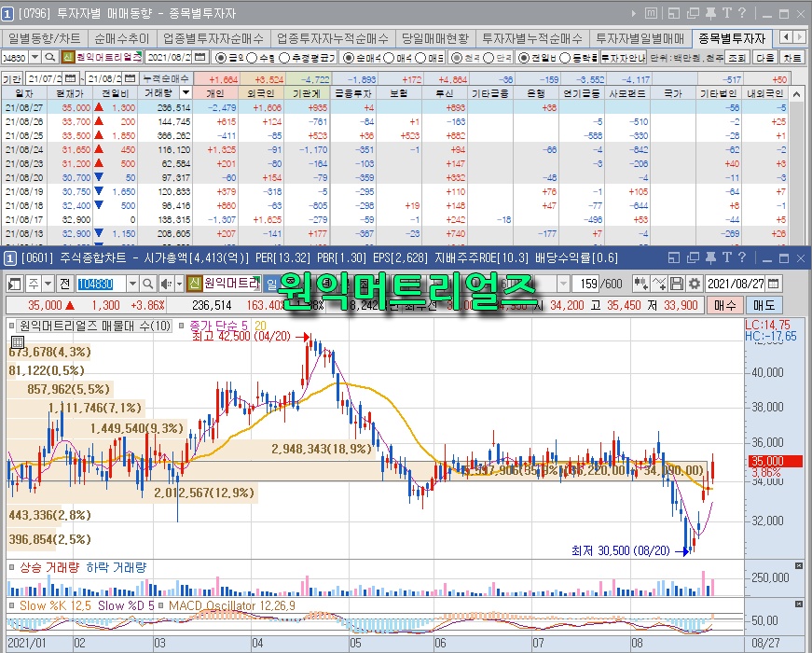Close the Slow %K MACD indicator pane
The height and width of the screenshot is (653, 812).
(x=799, y=604)
